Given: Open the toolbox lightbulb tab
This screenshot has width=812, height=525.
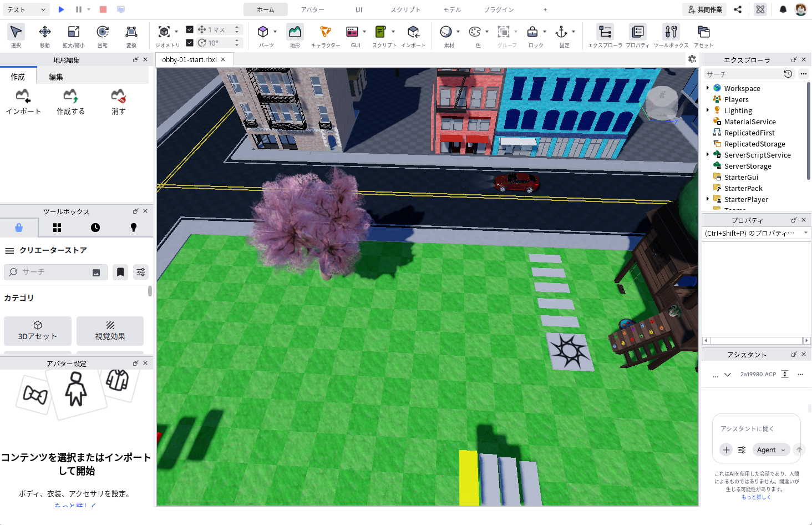Looking at the screenshot, I should click(x=134, y=228).
